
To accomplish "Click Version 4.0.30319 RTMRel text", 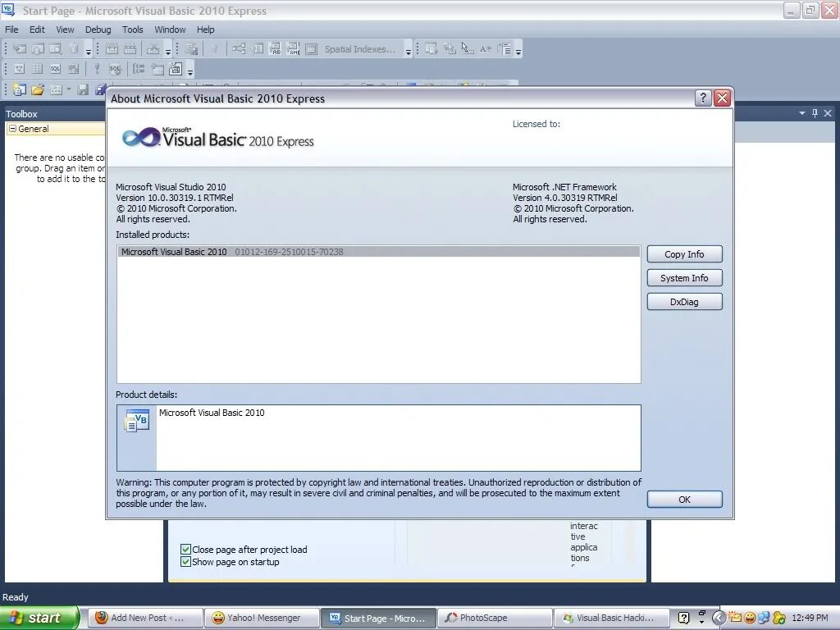I will click(564, 198).
